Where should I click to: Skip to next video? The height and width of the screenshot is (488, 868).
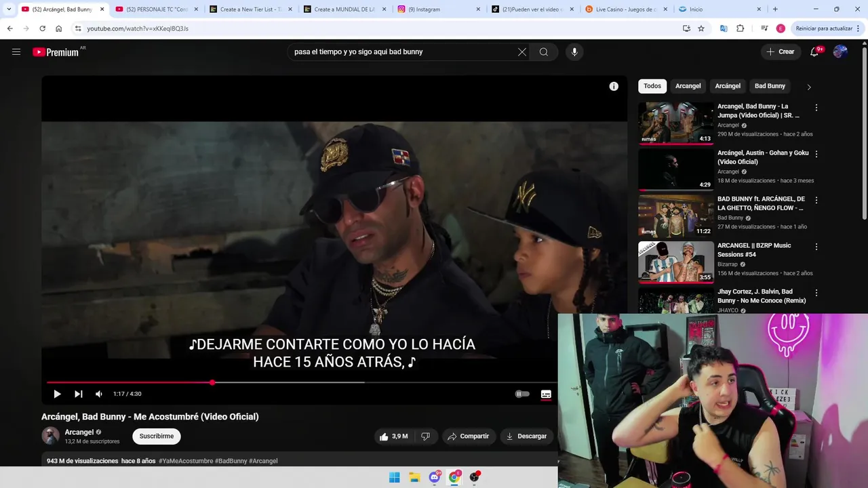(x=78, y=394)
